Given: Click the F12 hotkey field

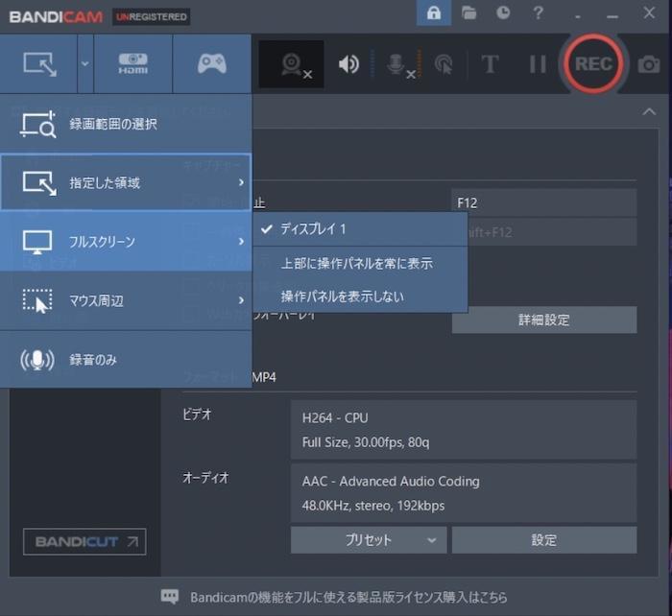Looking at the screenshot, I should [x=544, y=202].
